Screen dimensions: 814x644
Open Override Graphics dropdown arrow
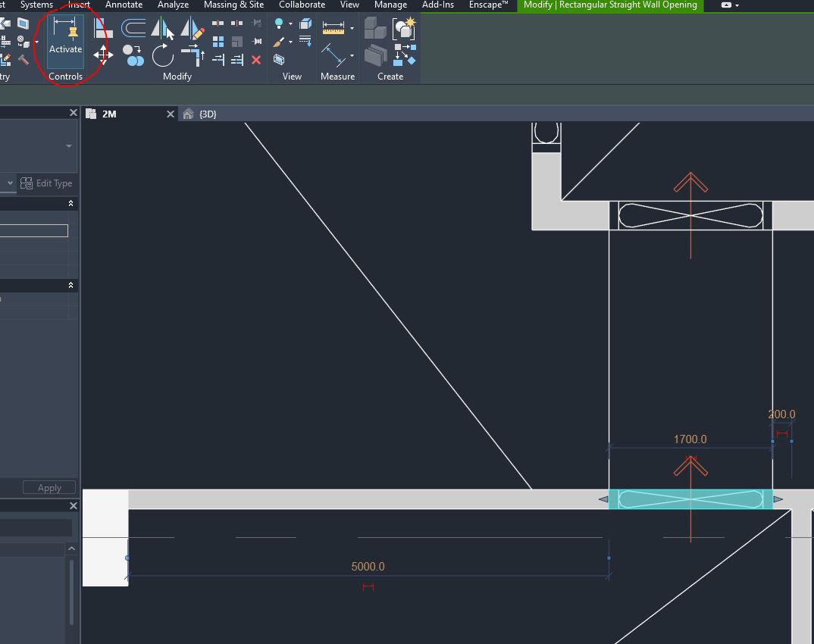point(290,42)
